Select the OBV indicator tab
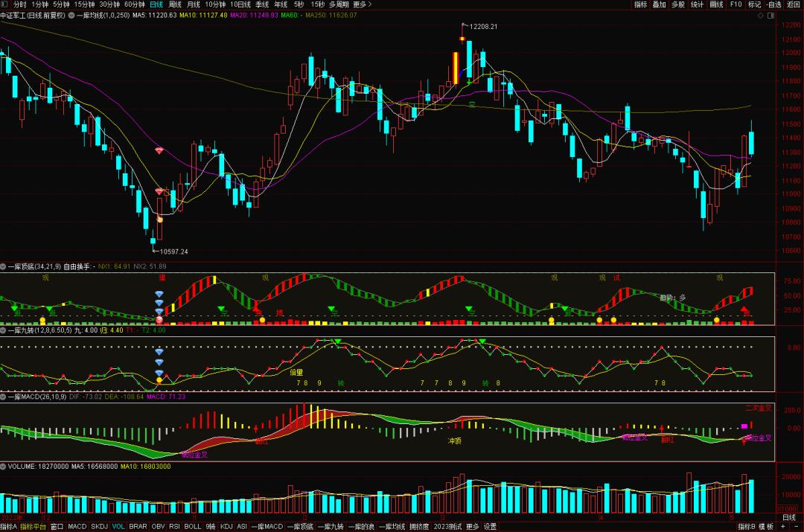 (158, 526)
